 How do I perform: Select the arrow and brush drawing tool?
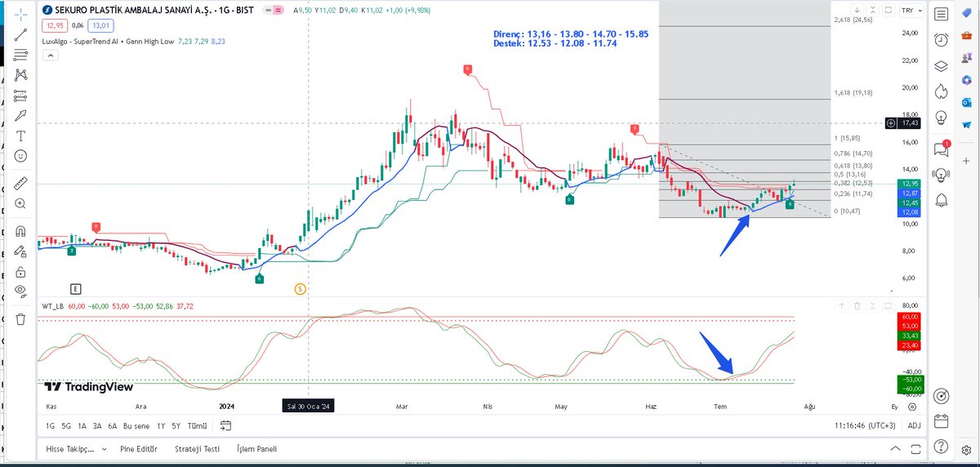(20, 115)
